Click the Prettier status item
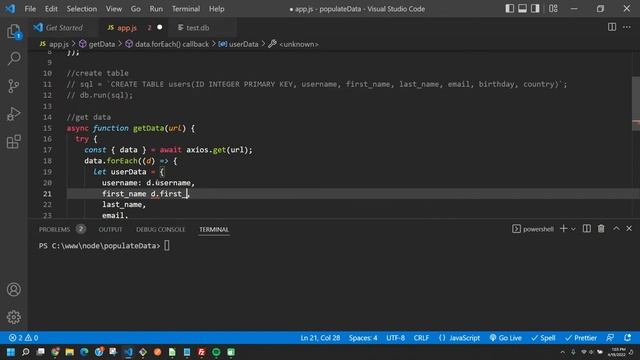 (581, 338)
